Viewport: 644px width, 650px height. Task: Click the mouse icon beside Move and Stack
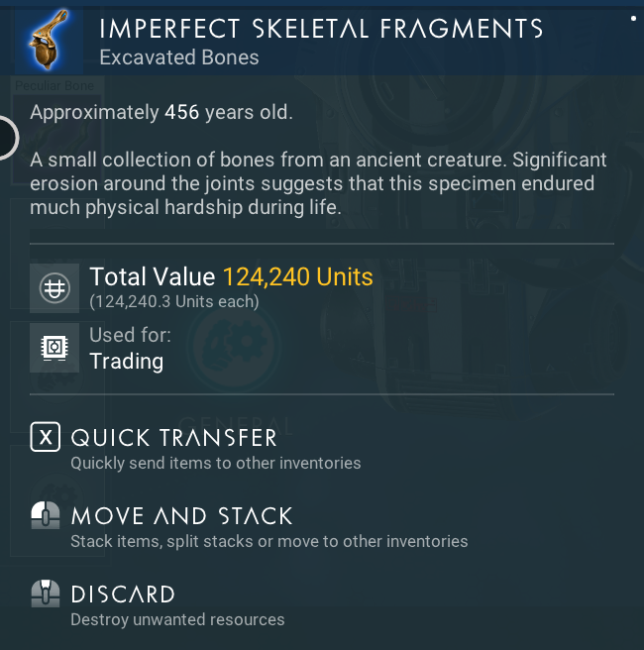[46, 516]
